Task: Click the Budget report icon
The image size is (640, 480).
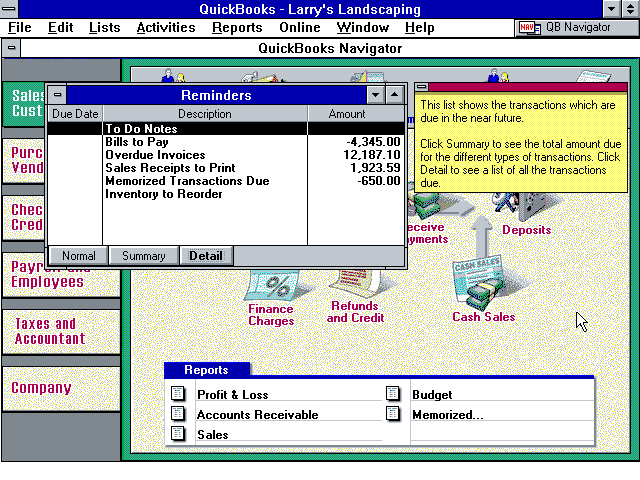Action: [x=393, y=393]
